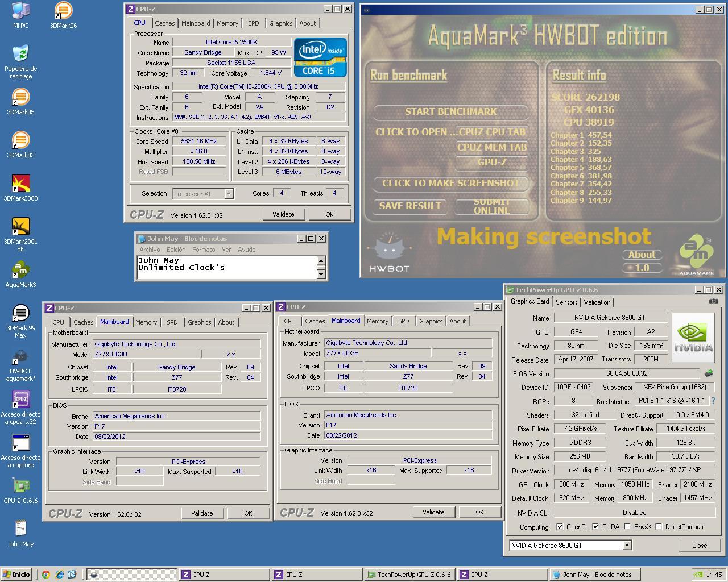Viewport: 728px width, 582px height.
Task: Click Close button in GPU-Z
Action: 700,545
